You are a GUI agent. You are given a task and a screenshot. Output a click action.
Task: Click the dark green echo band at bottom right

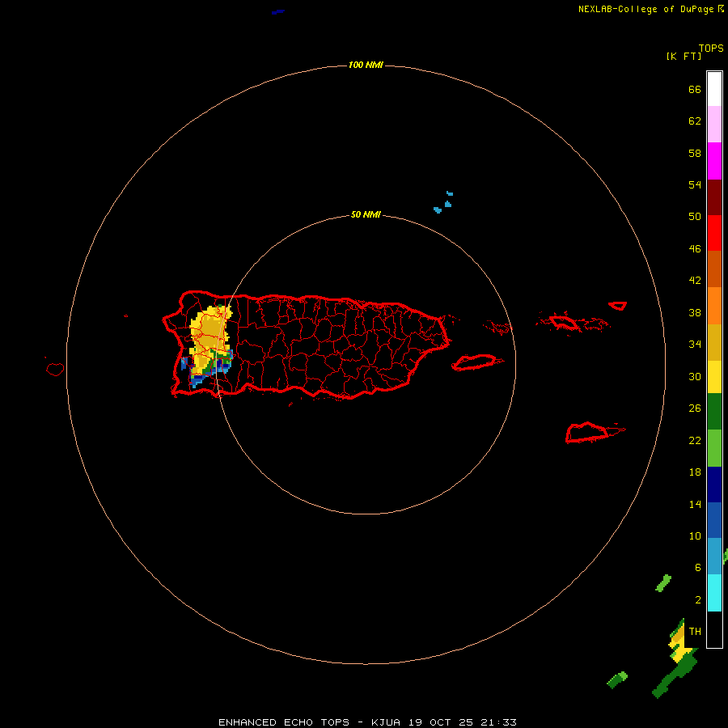click(675, 673)
